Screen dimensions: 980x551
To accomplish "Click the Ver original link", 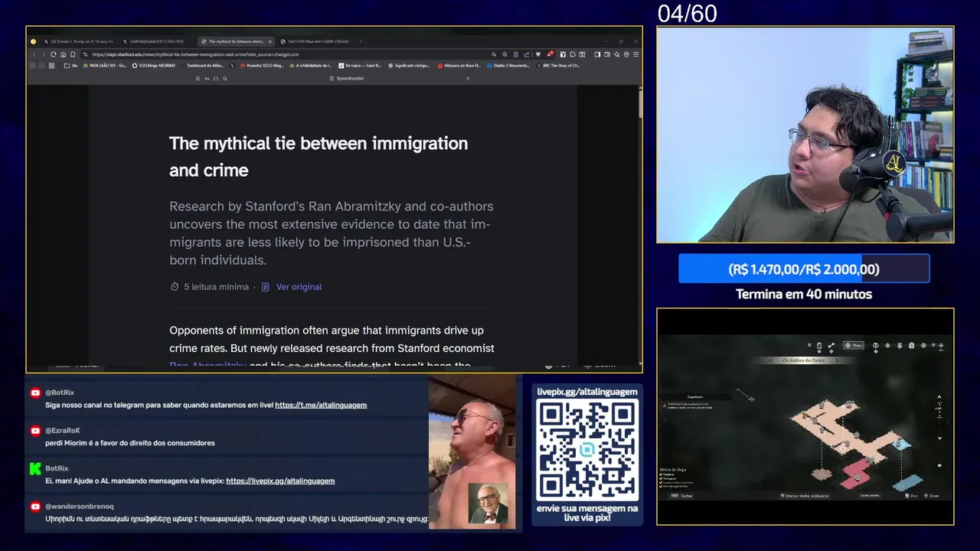I will click(299, 286).
